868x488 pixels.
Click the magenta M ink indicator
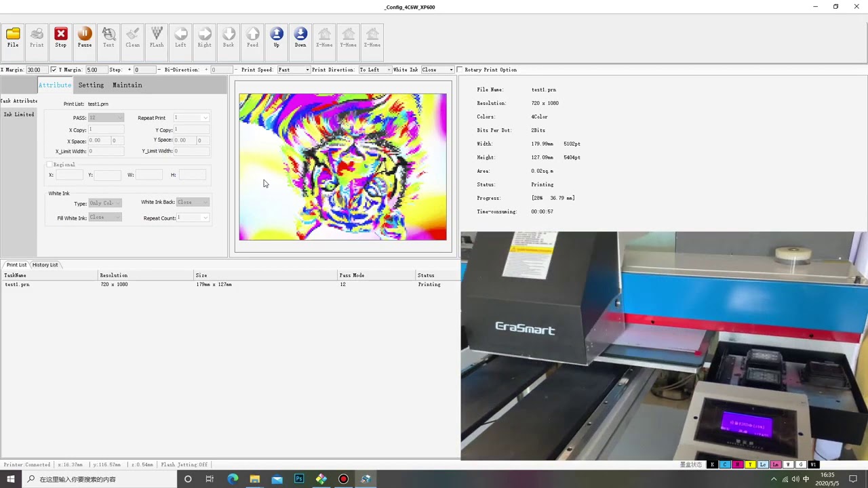[737, 464]
